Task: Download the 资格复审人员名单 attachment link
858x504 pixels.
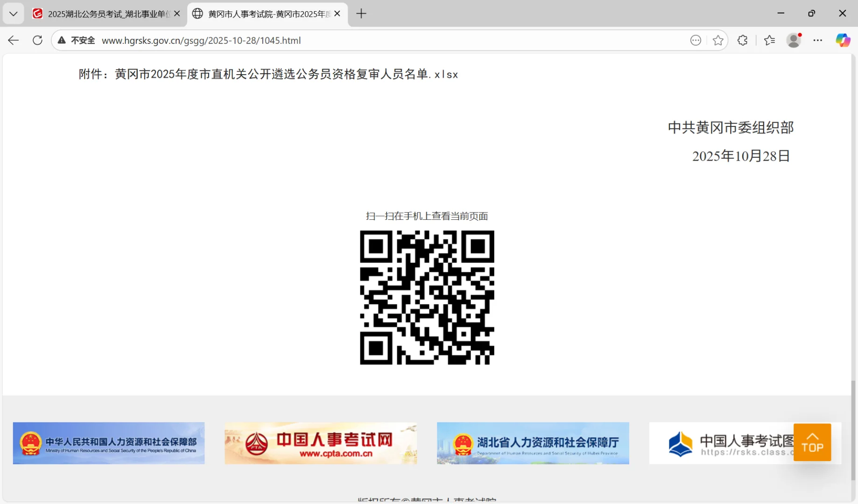Action: [284, 74]
